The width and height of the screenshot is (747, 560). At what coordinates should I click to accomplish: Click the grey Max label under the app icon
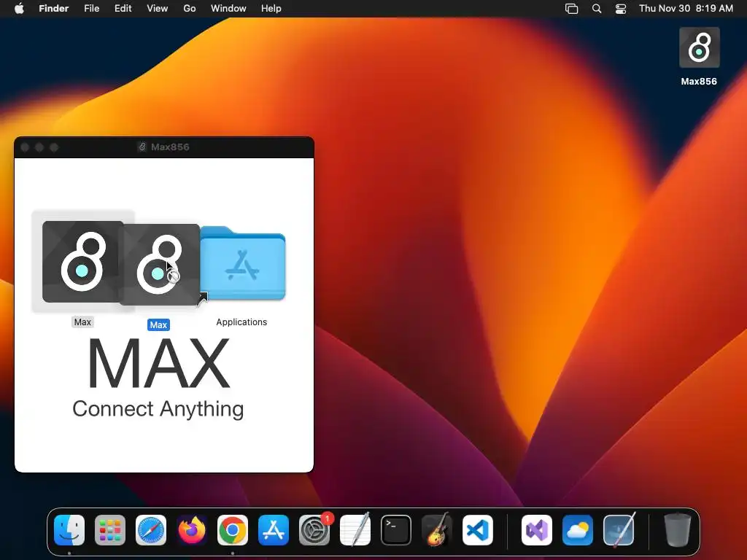82,322
